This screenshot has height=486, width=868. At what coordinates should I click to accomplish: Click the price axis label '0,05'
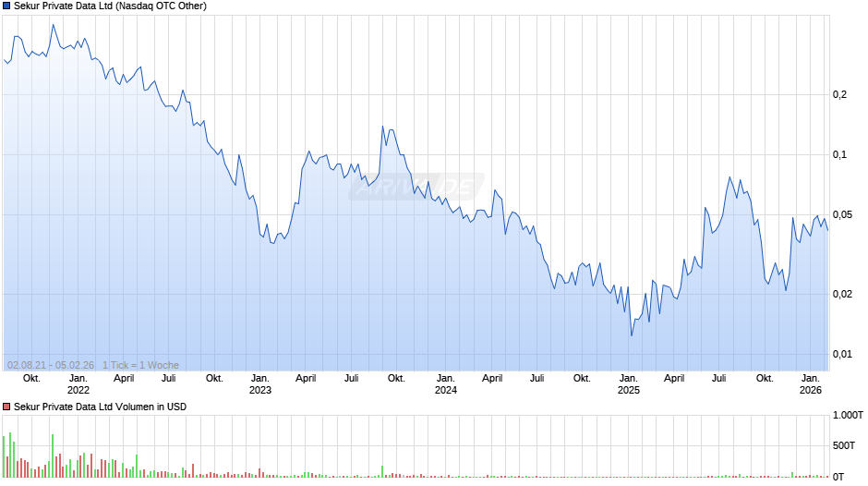(x=842, y=215)
